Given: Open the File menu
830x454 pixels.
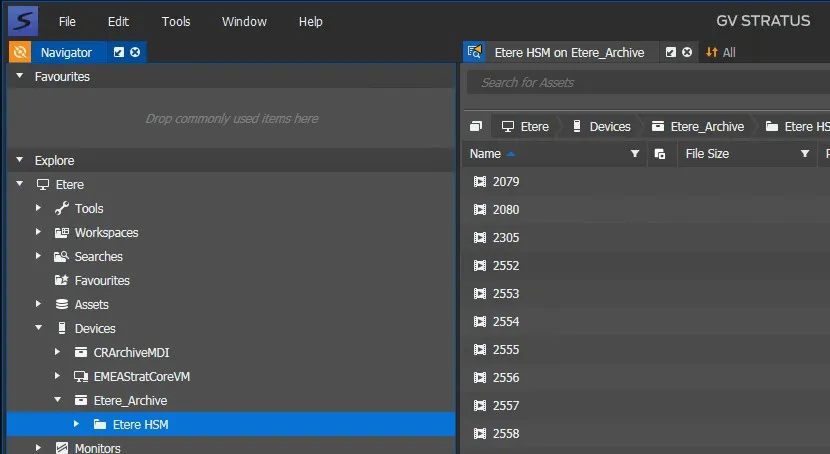Looking at the screenshot, I should pos(67,21).
